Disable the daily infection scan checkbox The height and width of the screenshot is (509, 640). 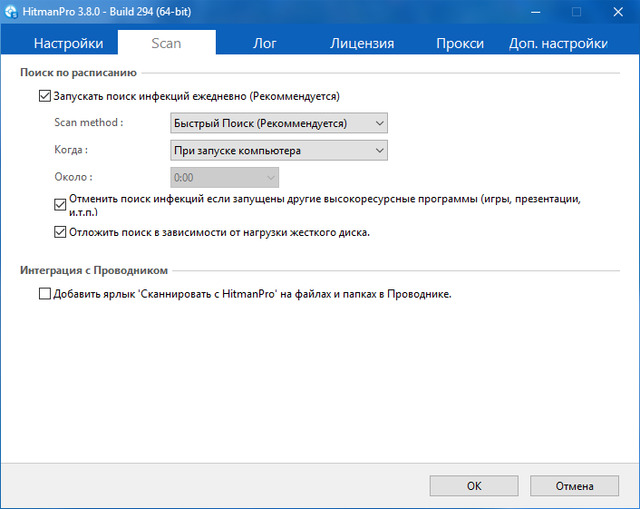[44, 97]
